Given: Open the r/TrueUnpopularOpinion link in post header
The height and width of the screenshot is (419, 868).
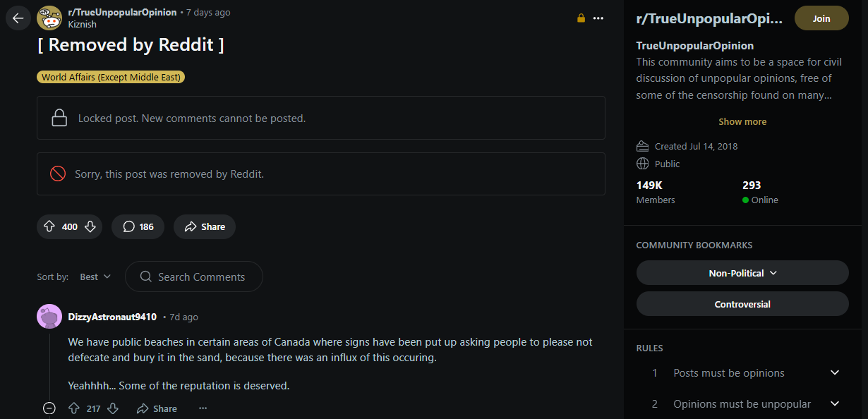Looking at the screenshot, I should (122, 12).
